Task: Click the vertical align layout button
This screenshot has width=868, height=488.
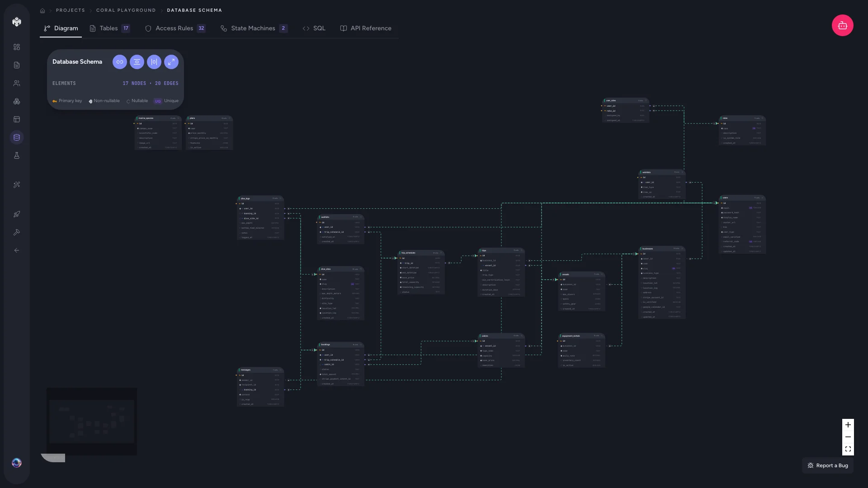Action: click(x=137, y=62)
